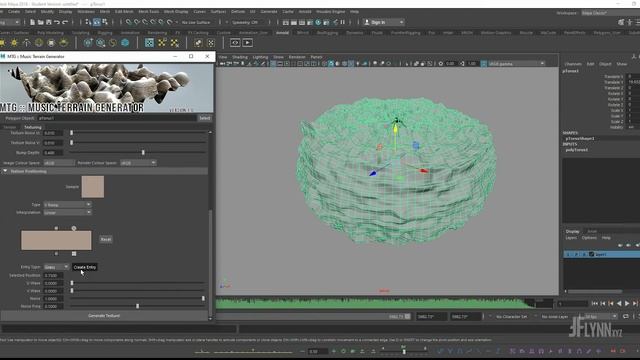Click the highlighted teal TX manager icon

pos(149,42)
